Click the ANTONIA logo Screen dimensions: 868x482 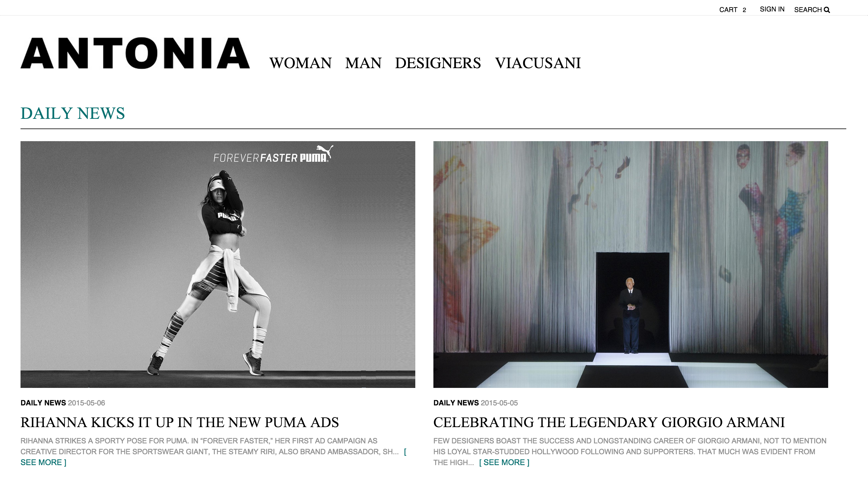[x=135, y=53]
